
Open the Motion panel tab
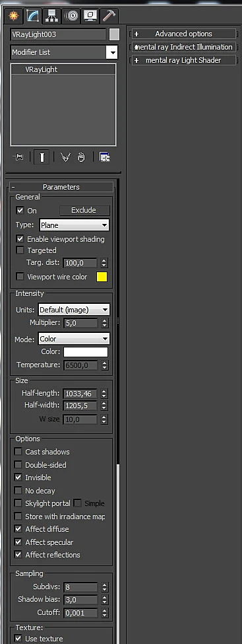tap(72, 16)
